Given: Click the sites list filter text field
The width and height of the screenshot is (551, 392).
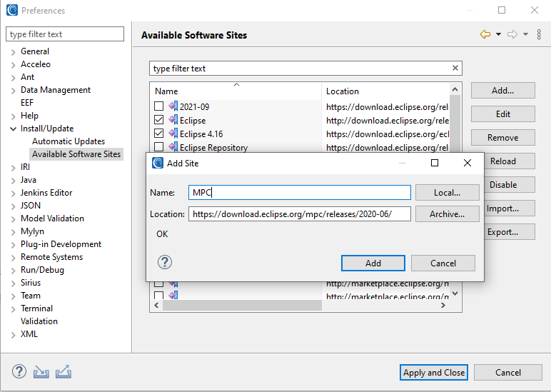Looking at the screenshot, I should pos(300,69).
